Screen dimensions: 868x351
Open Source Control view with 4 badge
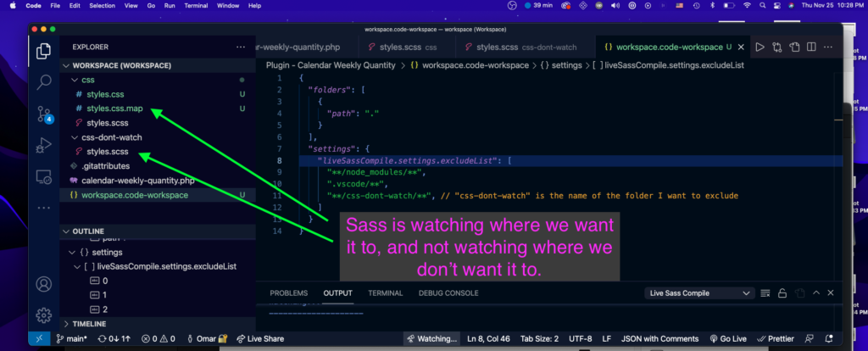[44, 114]
